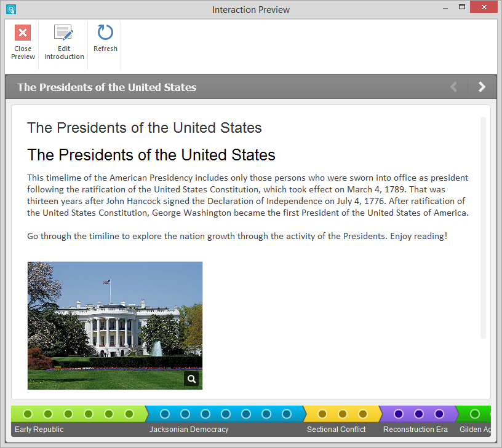Jump to the Reconstruction Era period label
Screen dimensions: 502x448
coord(415,430)
